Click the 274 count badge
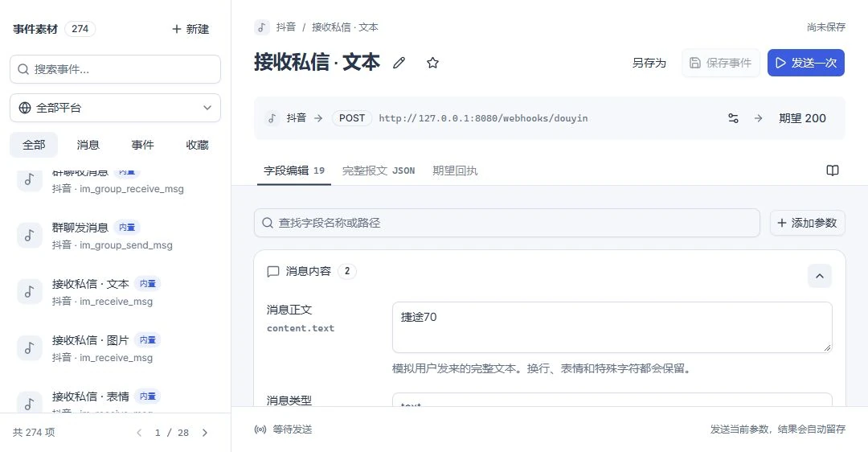 80,29
